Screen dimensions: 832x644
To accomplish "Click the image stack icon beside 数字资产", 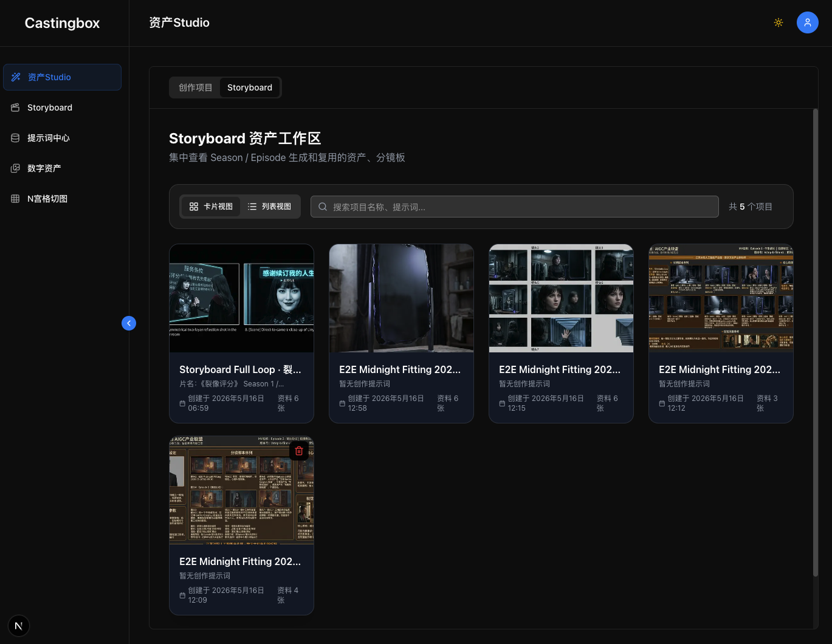I will click(x=15, y=168).
